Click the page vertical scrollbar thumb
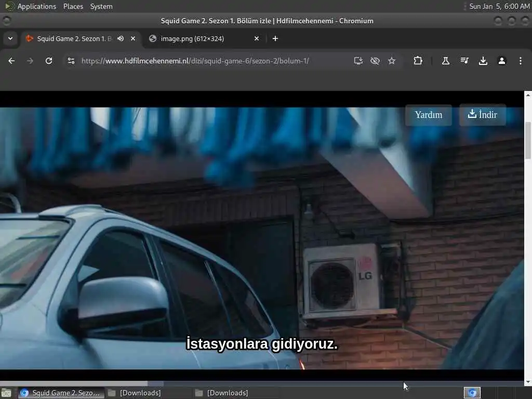This screenshot has width=532, height=399. point(528,140)
